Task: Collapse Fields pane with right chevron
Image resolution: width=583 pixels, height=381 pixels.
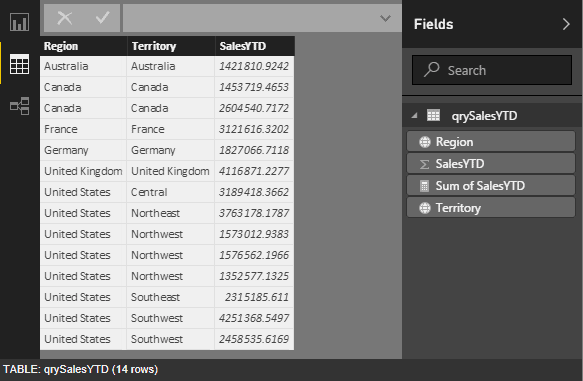Action: click(x=566, y=24)
